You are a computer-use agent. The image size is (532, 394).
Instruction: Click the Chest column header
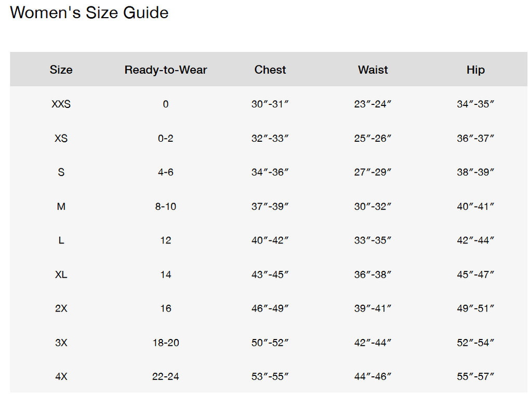tap(270, 70)
